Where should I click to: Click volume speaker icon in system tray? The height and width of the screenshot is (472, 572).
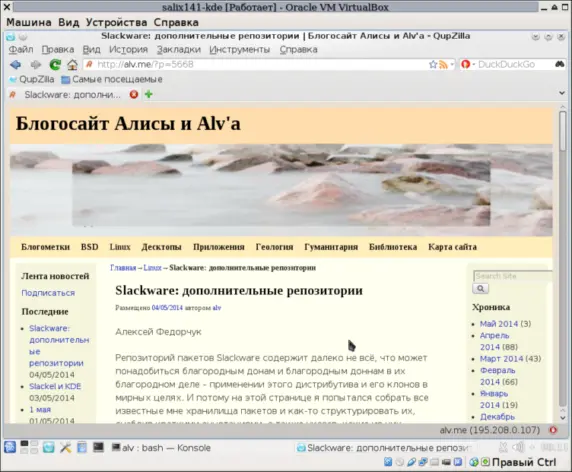coord(517,447)
